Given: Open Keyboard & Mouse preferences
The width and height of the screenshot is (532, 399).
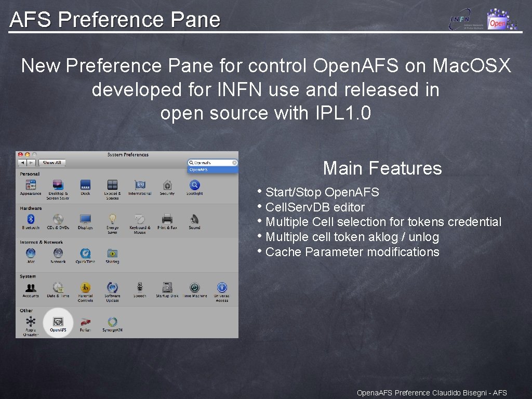Looking at the screenshot, I should click(140, 223).
